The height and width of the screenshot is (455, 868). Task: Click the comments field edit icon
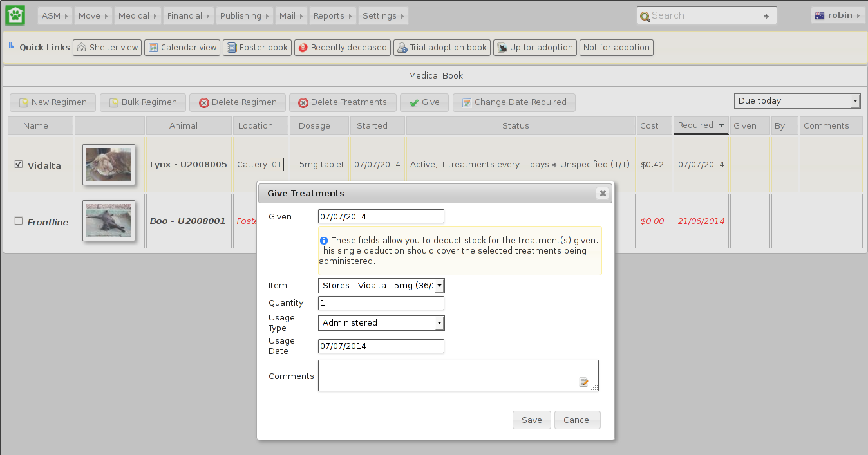[x=584, y=382]
